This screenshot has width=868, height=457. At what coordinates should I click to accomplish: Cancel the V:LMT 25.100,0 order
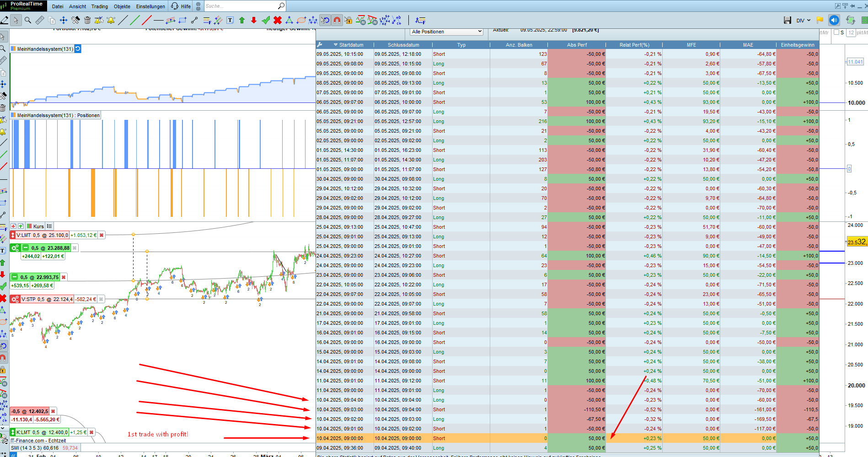(x=102, y=235)
